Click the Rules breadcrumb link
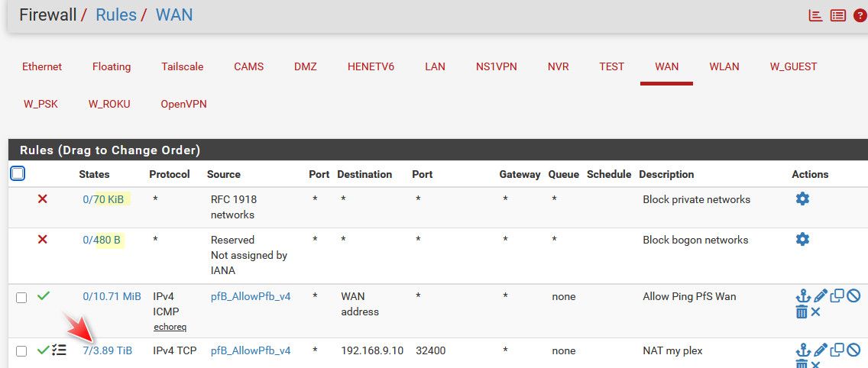The width and height of the screenshot is (868, 368). coord(116,15)
